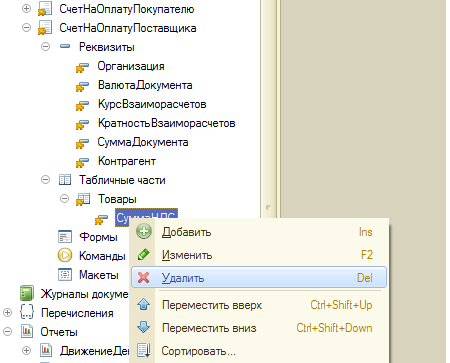Select the Команды tree item
Screen dimensions: 450x363
pyautogui.click(x=102, y=256)
